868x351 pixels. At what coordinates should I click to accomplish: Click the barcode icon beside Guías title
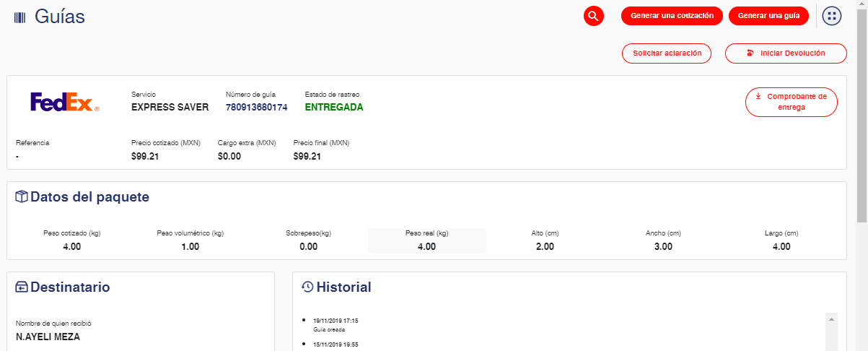pyautogui.click(x=19, y=17)
